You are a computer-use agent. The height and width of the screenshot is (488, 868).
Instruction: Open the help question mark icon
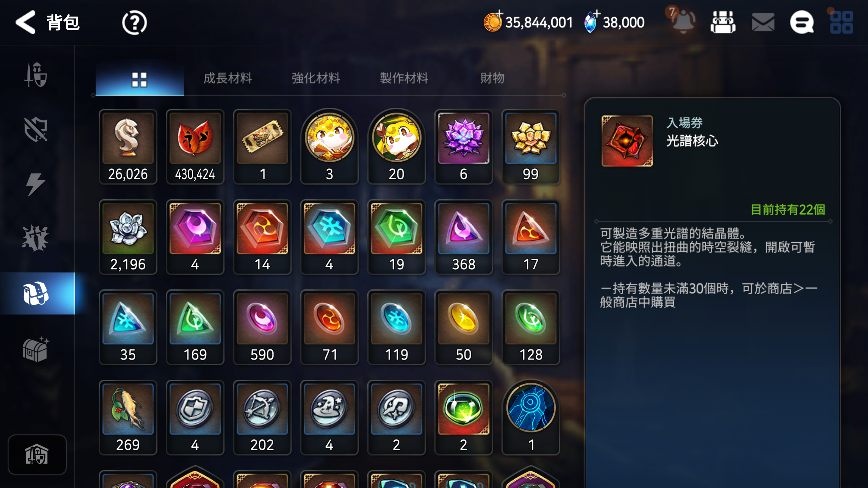point(134,23)
